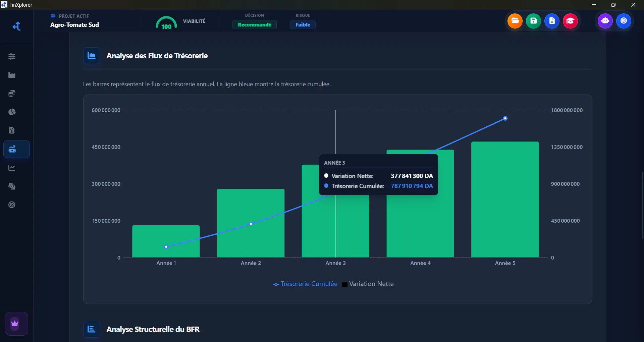Click the 377 841 300 DA tooltip value
This screenshot has width=644, height=342.
pos(412,176)
